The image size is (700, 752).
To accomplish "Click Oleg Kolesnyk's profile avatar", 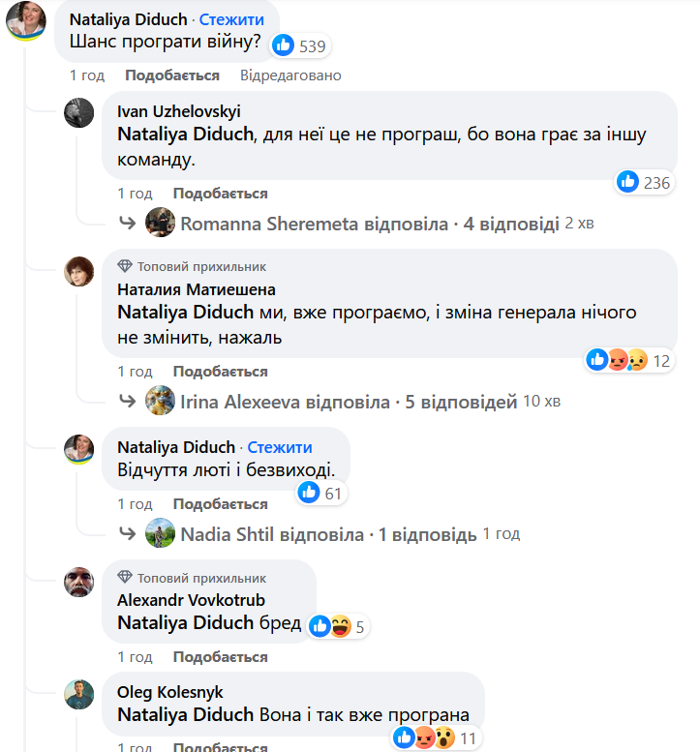I will (x=79, y=694).
